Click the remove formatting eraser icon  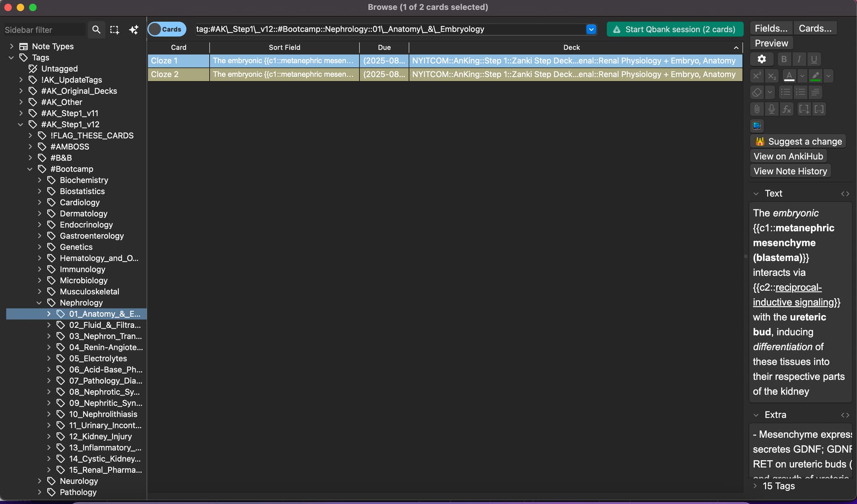click(x=757, y=92)
